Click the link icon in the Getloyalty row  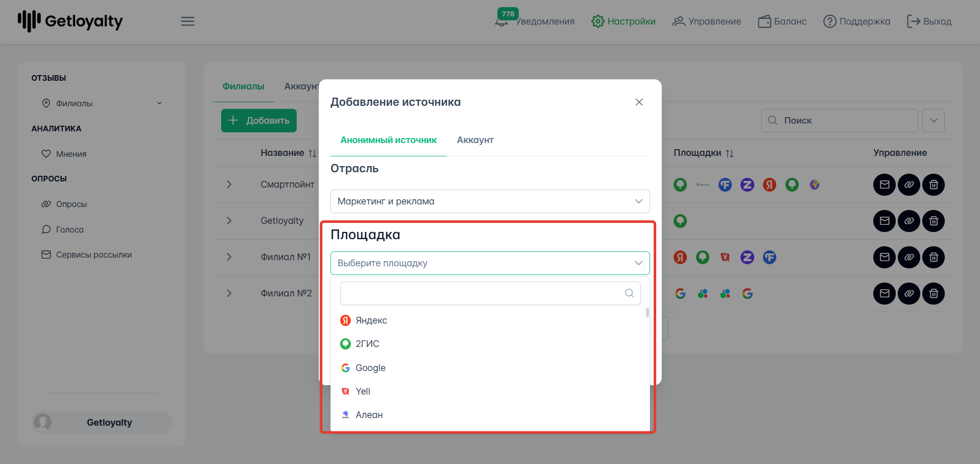tap(909, 221)
